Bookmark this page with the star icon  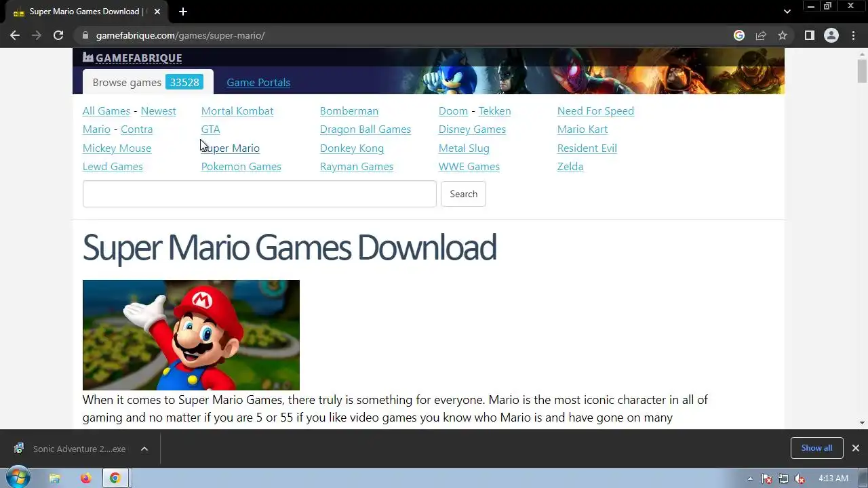point(783,35)
